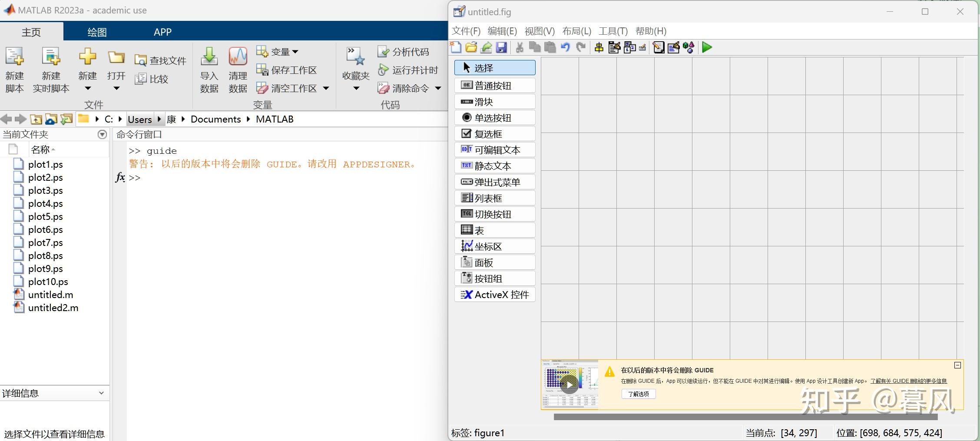Click Analyze Code (分析代码)
Image resolution: width=980 pixels, height=441 pixels.
pos(404,52)
